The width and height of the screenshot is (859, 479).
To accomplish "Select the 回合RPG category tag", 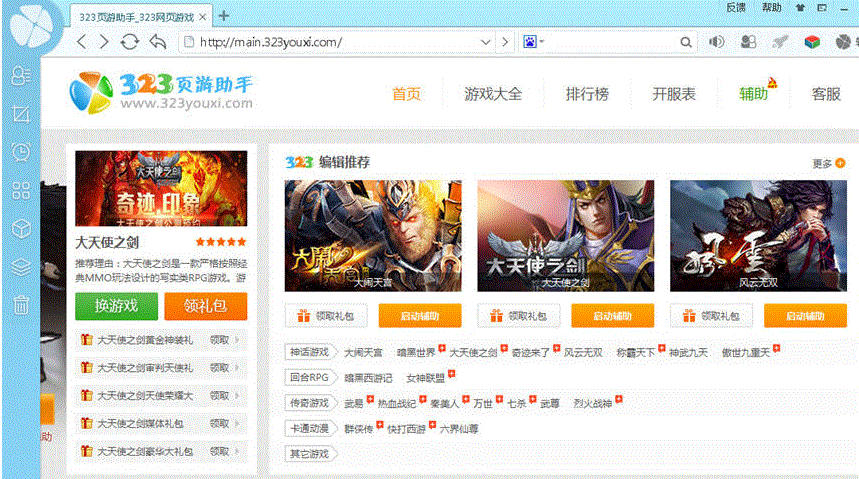I will click(x=310, y=378).
